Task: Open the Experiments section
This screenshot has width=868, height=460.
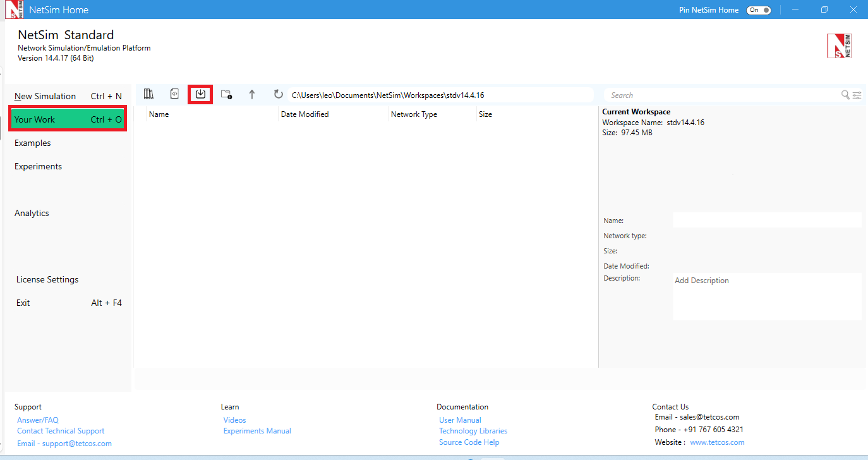Action: click(39, 166)
